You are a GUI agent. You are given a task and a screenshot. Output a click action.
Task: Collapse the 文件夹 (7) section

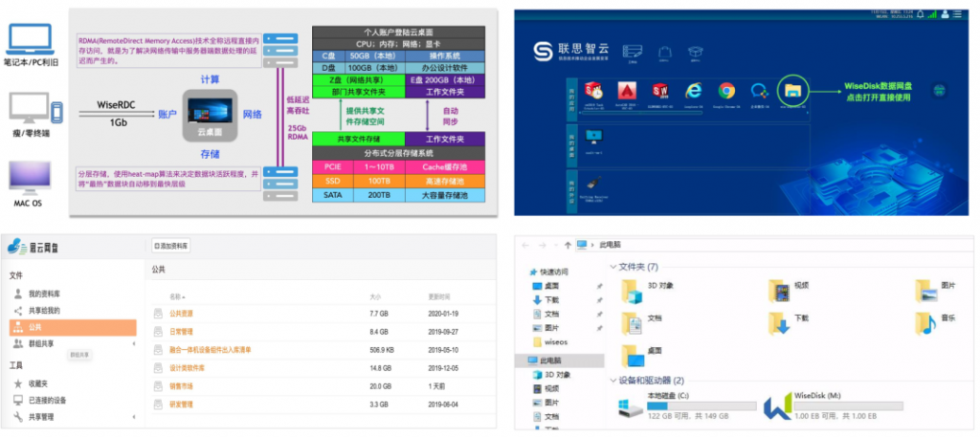(613, 267)
